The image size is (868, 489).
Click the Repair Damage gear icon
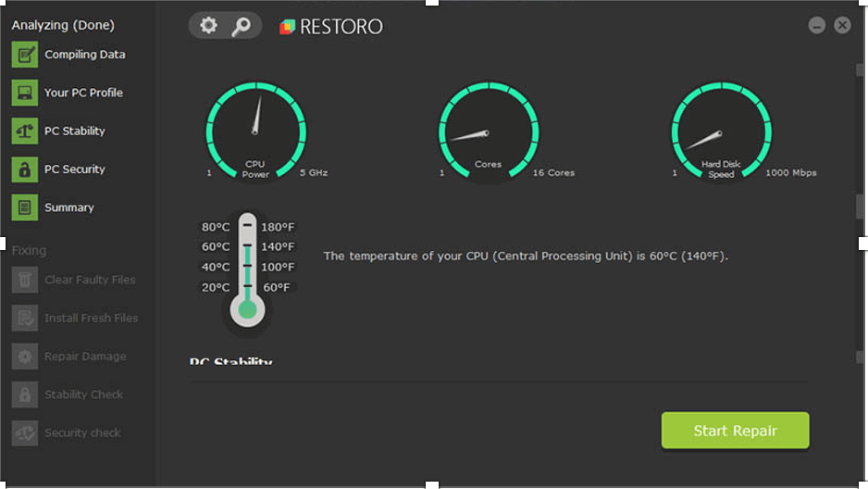25,356
